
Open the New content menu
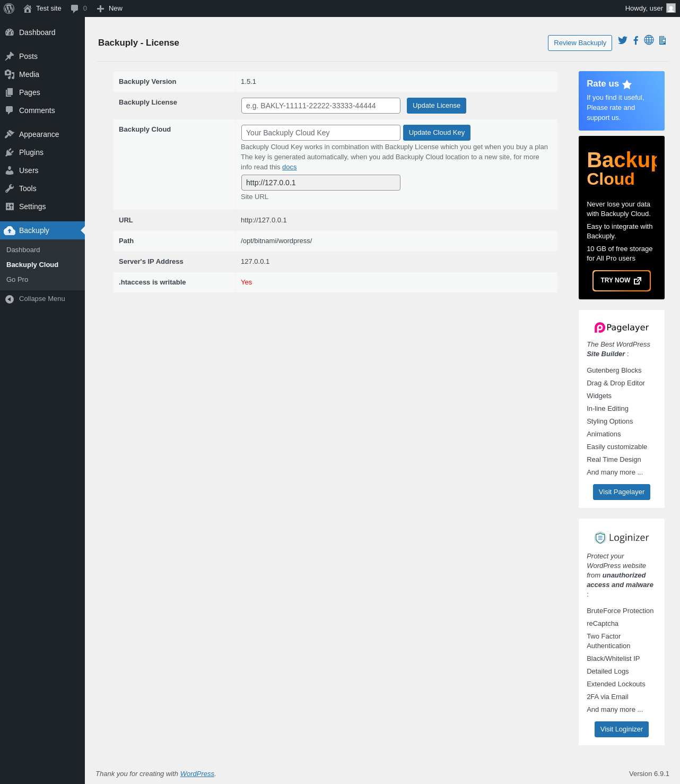click(x=116, y=8)
